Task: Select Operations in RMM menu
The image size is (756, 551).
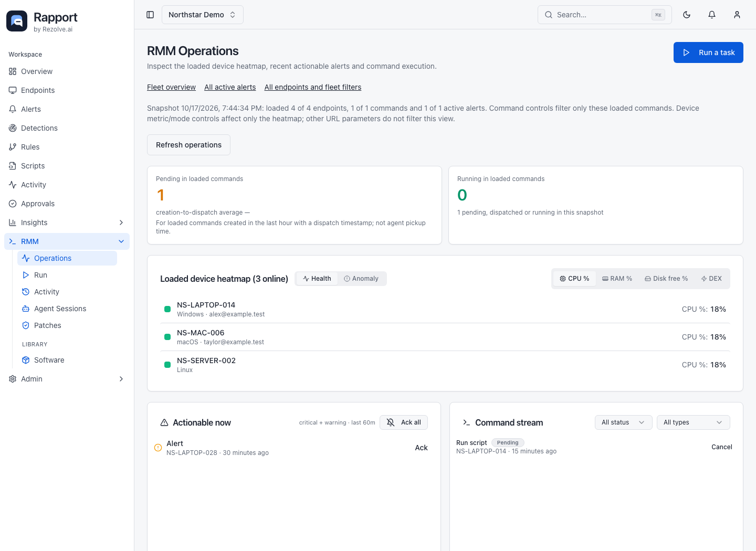Action: (67, 258)
